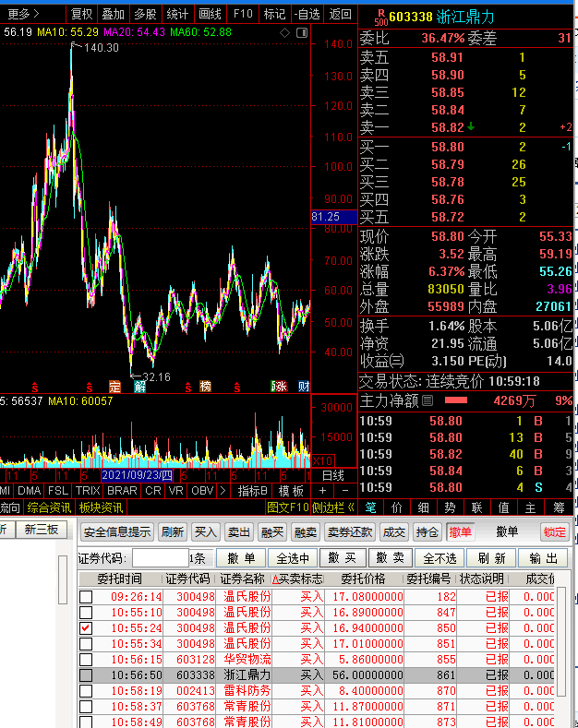Remove stock from watchlist with -自选
Viewport: 578px width, 728px height.
pos(307,14)
